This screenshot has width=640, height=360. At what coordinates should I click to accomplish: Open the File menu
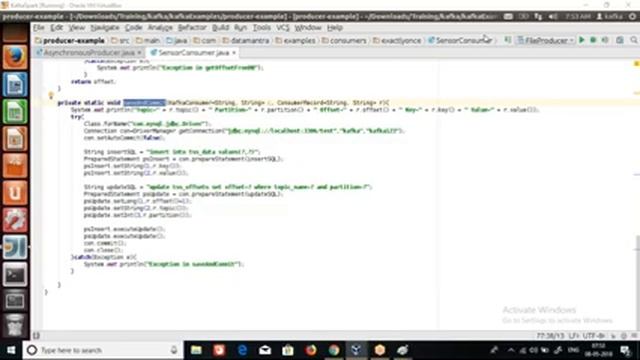pyautogui.click(x=39, y=27)
